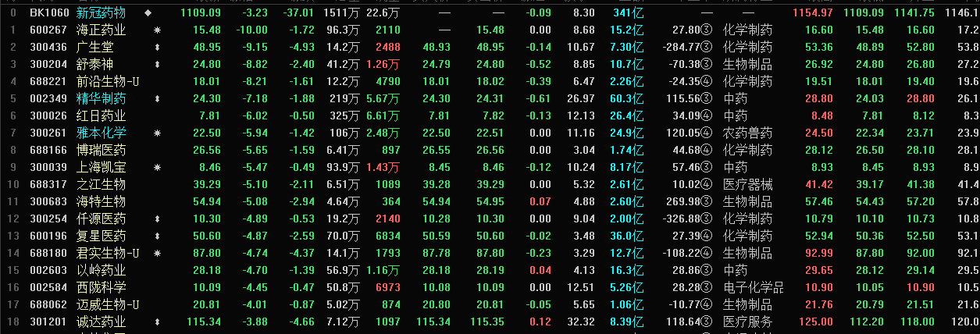
Task: Click change value -10.00 for 海正药业
Action: coord(251,30)
